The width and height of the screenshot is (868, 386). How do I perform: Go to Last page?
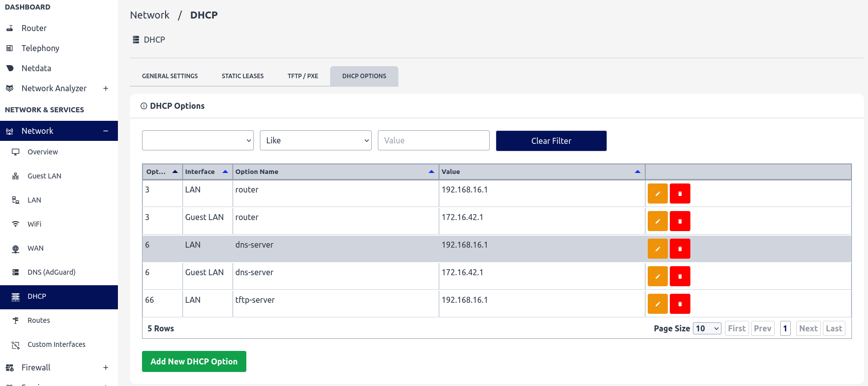click(x=834, y=328)
